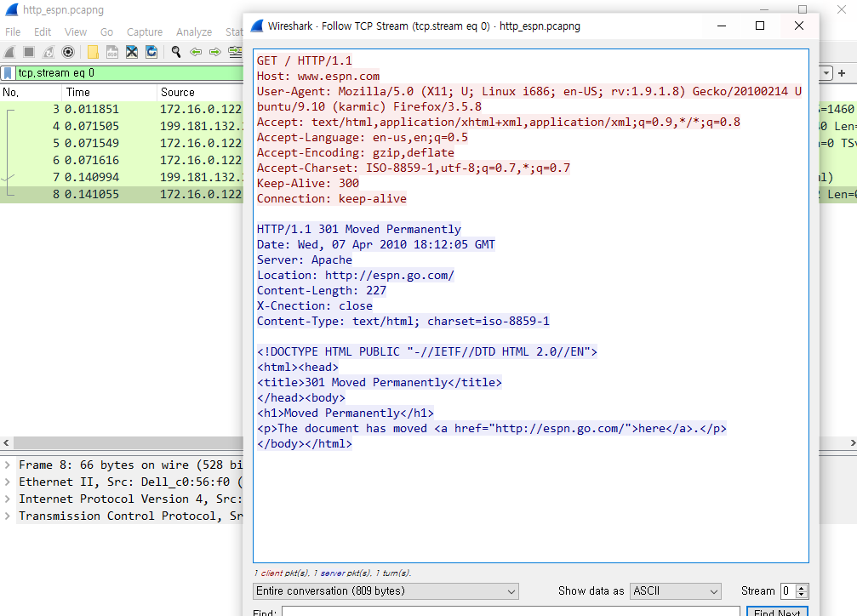Click the start capture shark fin icon
Screen dimensions: 857x616
click(9, 52)
